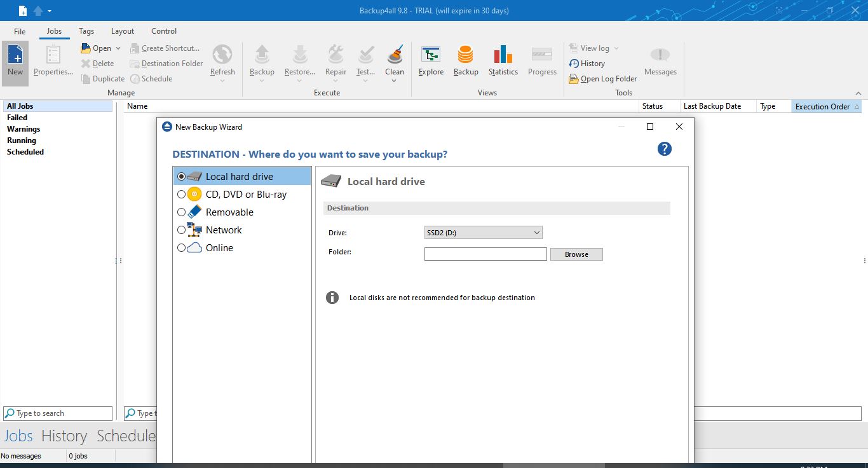The width and height of the screenshot is (868, 468).
Task: Click the Messages icon
Action: click(660, 55)
